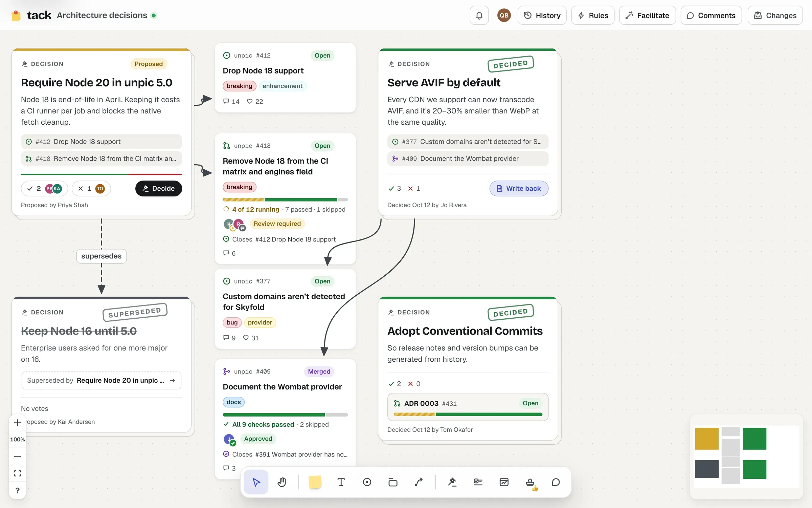Click the Decide button

159,188
